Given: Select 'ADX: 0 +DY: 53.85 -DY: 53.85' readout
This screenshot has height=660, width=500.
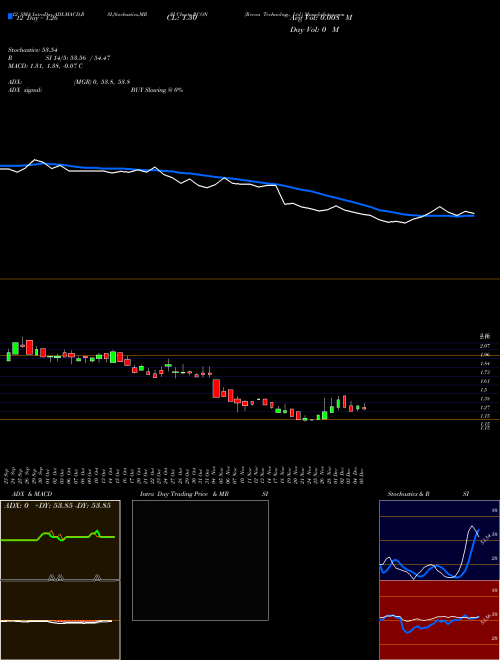Looking at the screenshot, I should (x=57, y=506).
